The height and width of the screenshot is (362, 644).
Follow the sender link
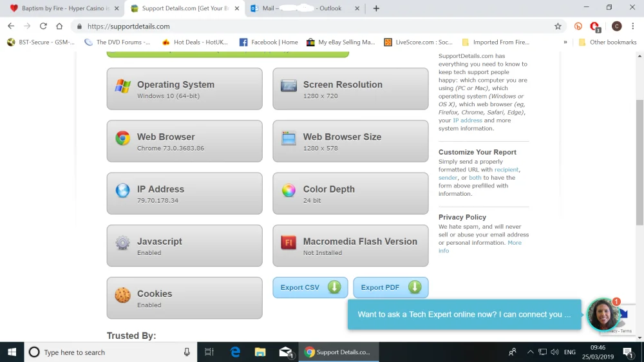coord(448,178)
